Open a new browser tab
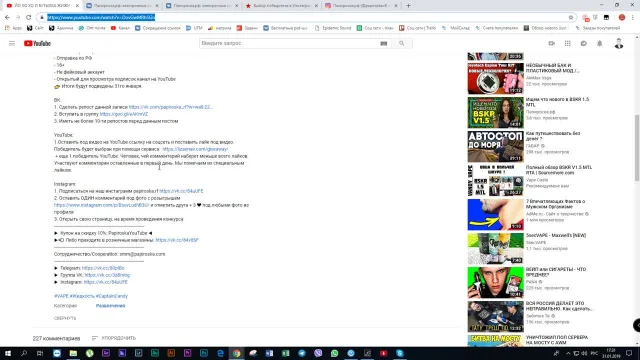The width and height of the screenshot is (640, 360). [408, 6]
